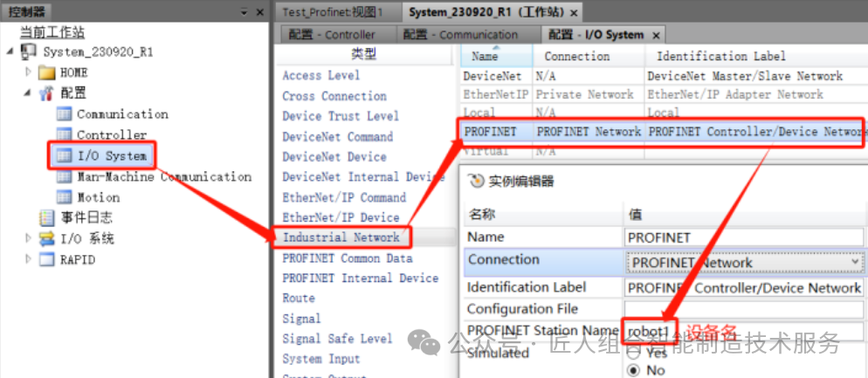The height and width of the screenshot is (378, 868).
Task: Set Simulated to No
Action: 634,370
